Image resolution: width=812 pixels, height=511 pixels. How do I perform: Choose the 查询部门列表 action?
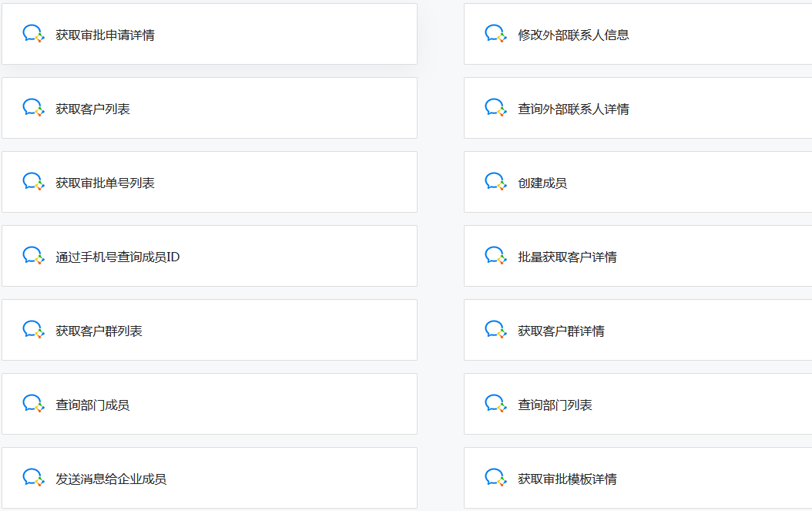pyautogui.click(x=638, y=404)
